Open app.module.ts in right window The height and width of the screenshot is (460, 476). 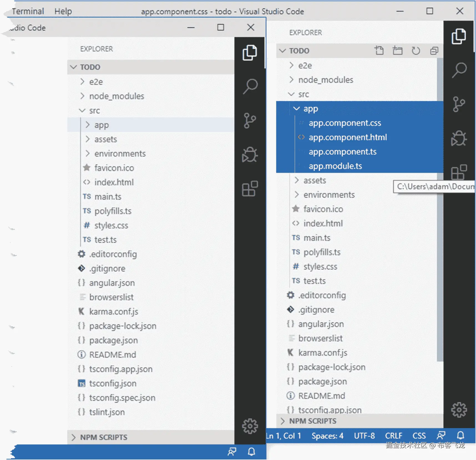coord(359,166)
